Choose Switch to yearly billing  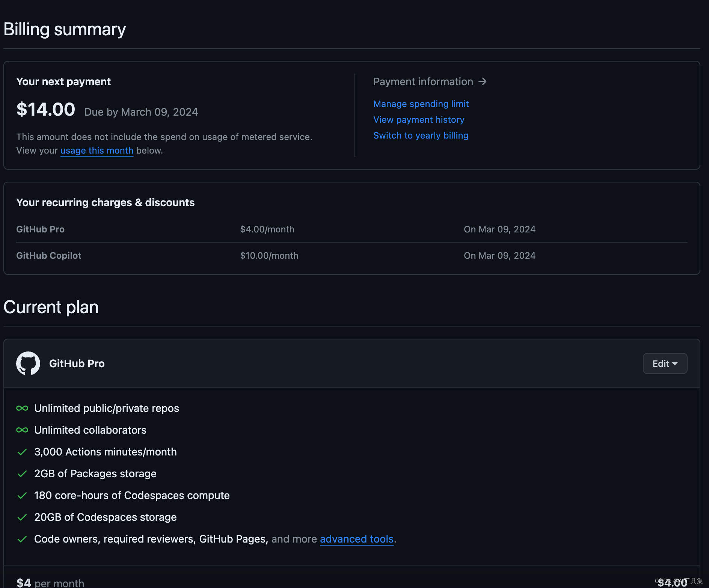(421, 135)
